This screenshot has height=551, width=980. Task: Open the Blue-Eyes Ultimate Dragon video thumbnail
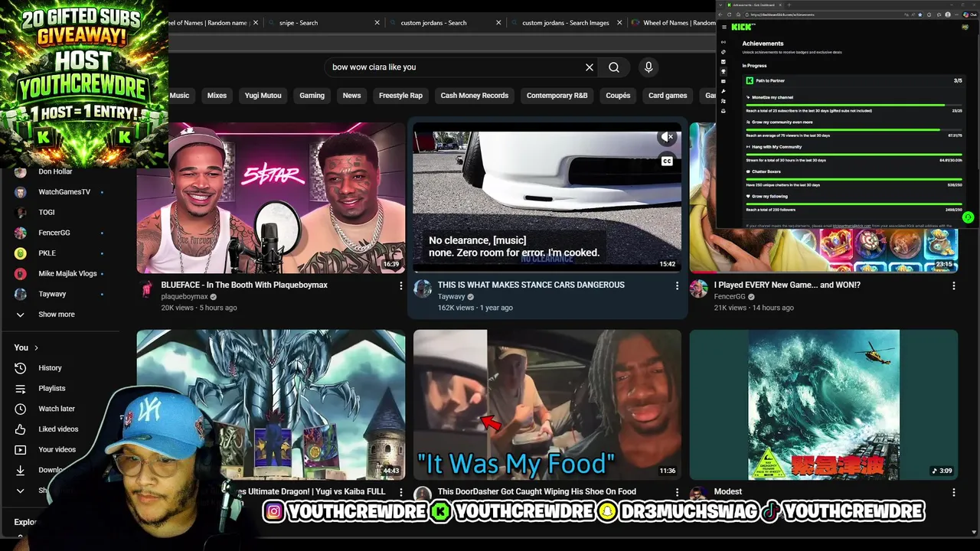(271, 405)
